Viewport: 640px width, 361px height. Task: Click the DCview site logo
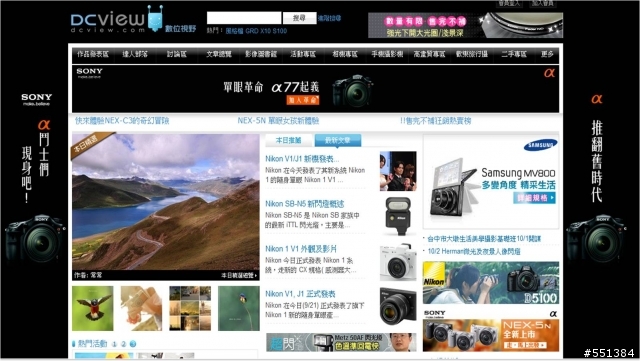pos(108,22)
